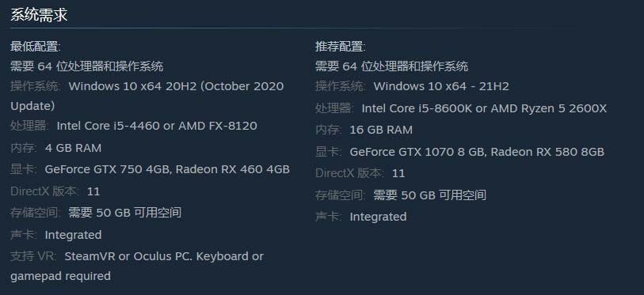Click the recommended Windows 10 x64 - 21H2 text
Screen dimensions: 644x295
(x=441, y=86)
